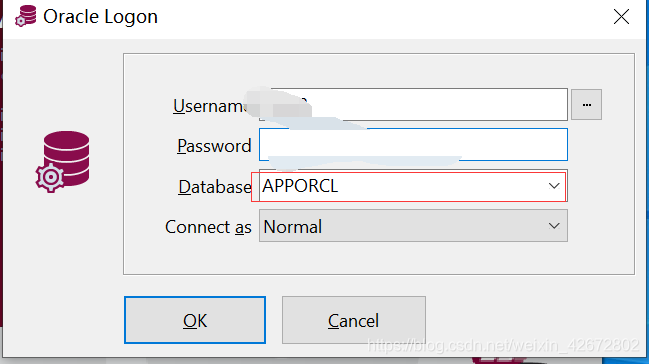Click the Oracle Logon title text
This screenshot has height=364, width=649.
[x=101, y=17]
